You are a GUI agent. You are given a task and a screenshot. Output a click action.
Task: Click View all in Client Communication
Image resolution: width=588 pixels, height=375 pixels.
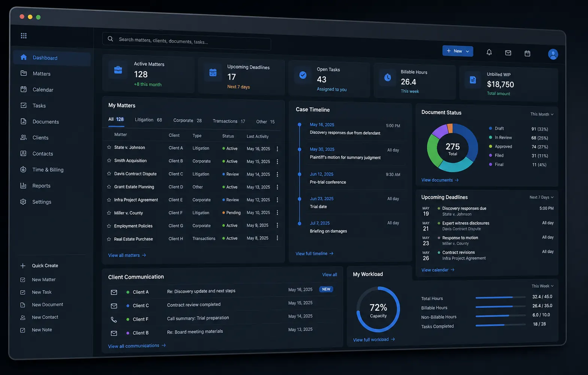point(330,275)
